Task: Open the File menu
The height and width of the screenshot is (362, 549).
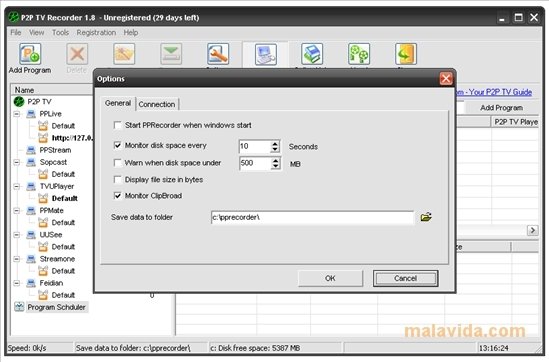Action: click(x=16, y=33)
